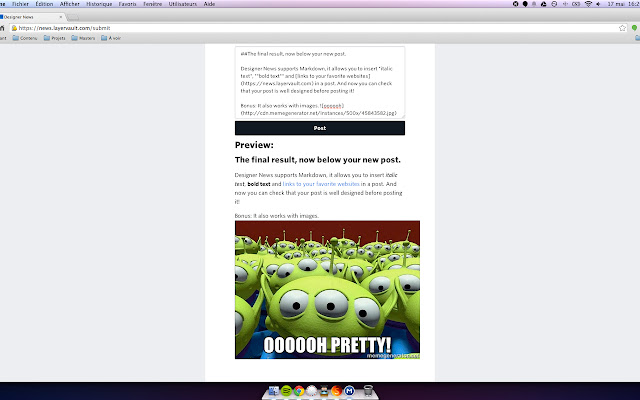The image size is (640, 400).
Task: Open the Aide menu
Action: pos(209,4)
